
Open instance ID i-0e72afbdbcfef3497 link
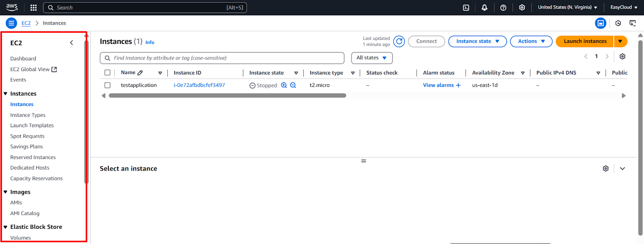click(x=199, y=85)
